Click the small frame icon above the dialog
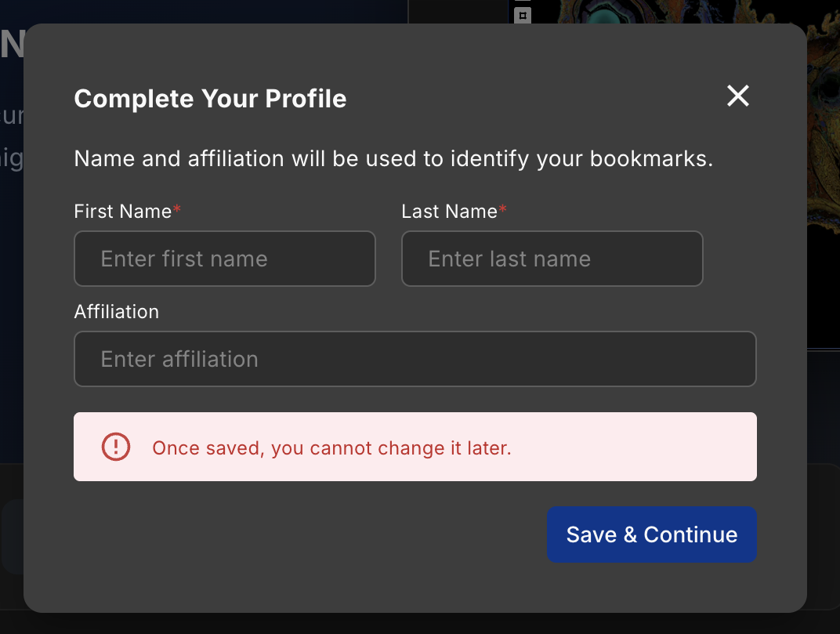 click(522, 15)
